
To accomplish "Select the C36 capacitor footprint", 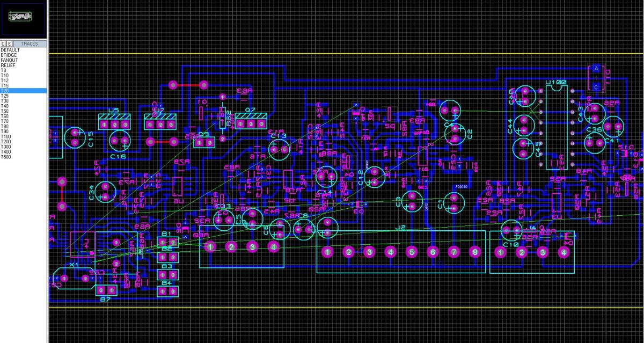I will pyautogui.click(x=594, y=142).
